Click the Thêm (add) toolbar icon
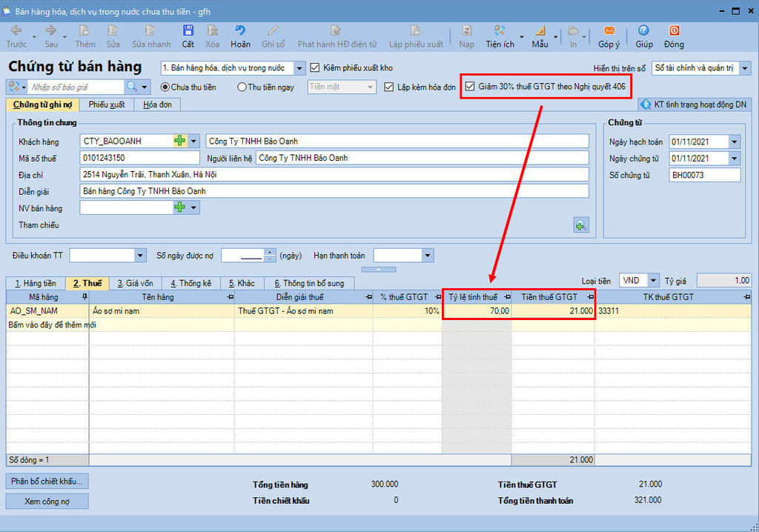This screenshot has height=532, width=759. point(84,31)
